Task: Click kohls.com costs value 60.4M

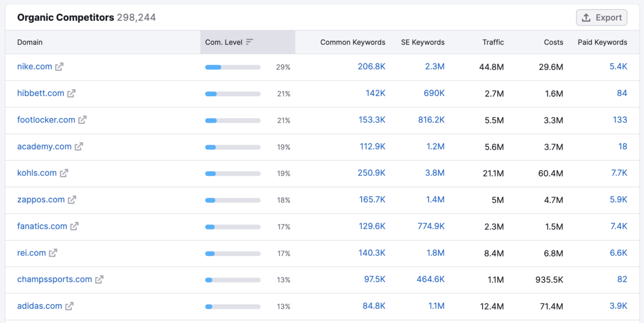Action: coord(550,173)
